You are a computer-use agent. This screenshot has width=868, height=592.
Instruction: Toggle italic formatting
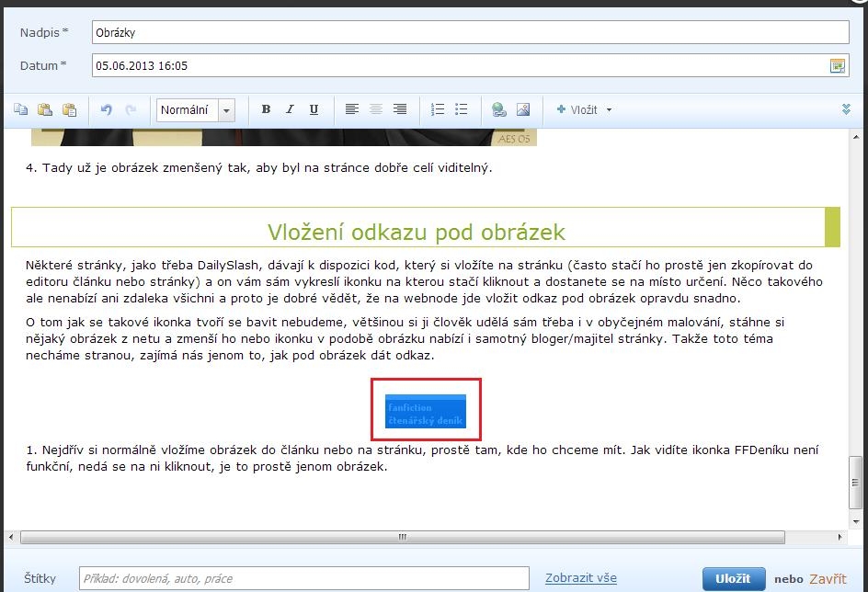[290, 109]
